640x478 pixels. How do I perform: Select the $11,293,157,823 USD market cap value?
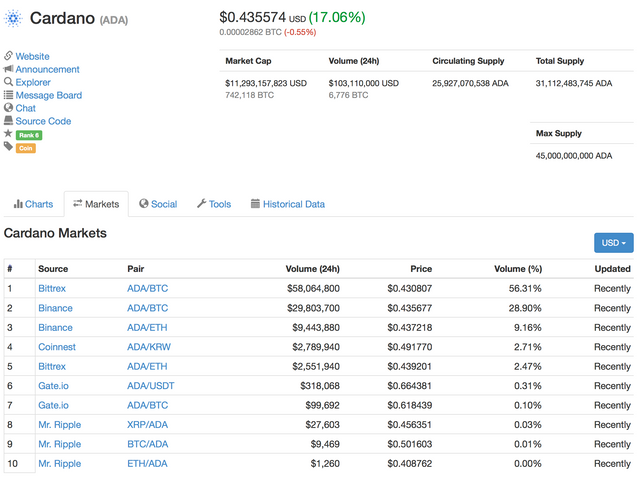[x=266, y=83]
